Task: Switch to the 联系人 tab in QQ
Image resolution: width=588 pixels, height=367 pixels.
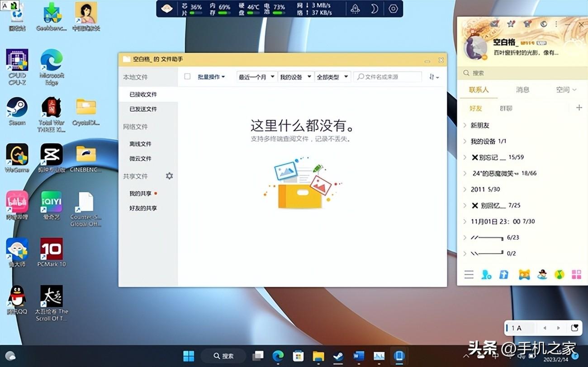Action: pos(479,89)
